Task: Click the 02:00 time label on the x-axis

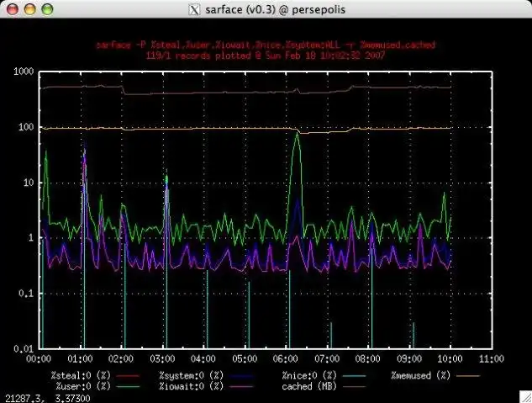Action: pyautogui.click(x=121, y=359)
